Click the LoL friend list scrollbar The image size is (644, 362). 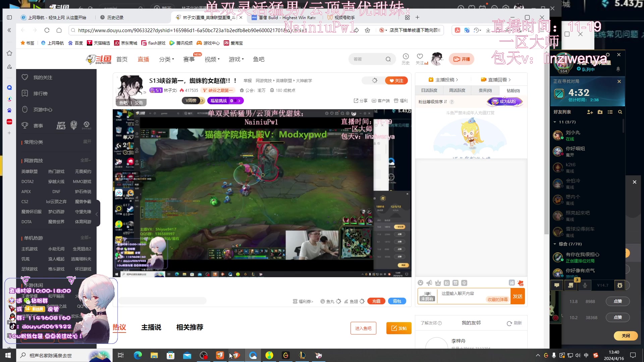623,126
